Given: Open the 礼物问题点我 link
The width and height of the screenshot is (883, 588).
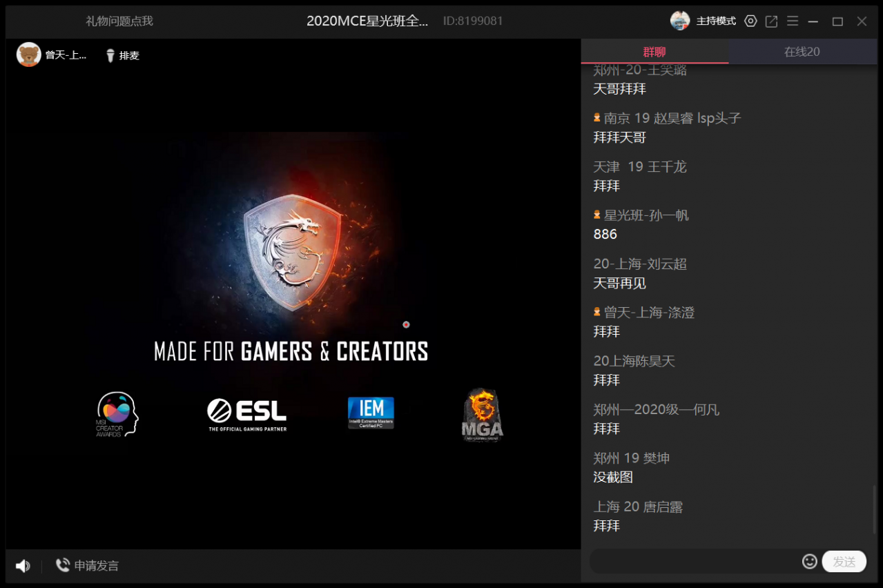Looking at the screenshot, I should click(x=119, y=21).
